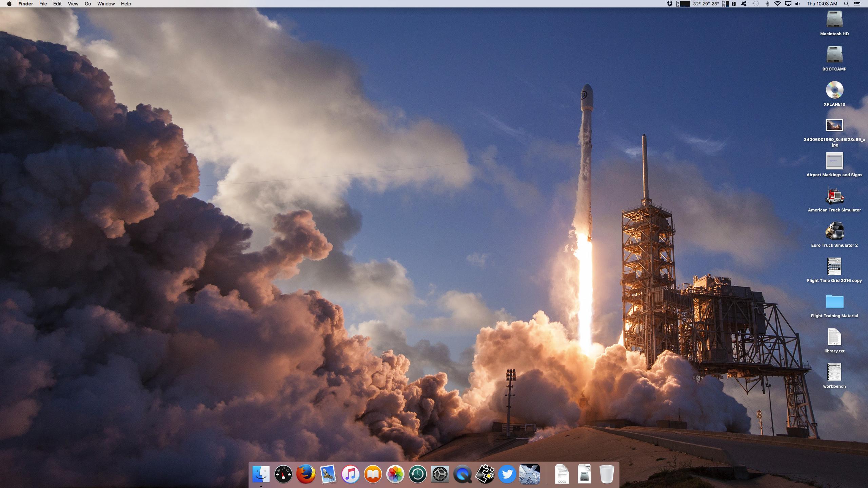Open the Finder application menu
Viewport: 868px width, 488px height.
point(26,4)
